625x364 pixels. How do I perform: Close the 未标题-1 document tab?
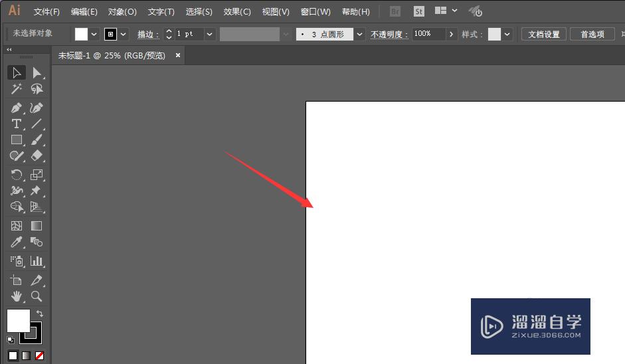[178, 55]
